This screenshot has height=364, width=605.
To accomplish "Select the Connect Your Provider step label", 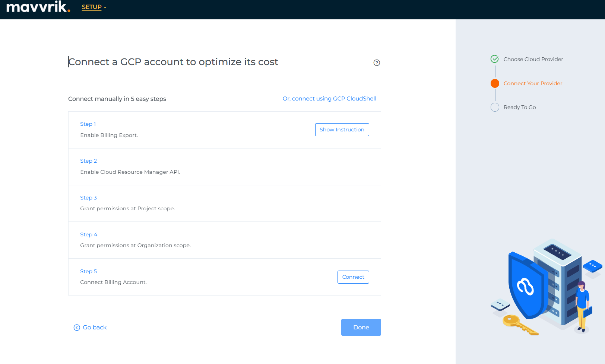I will [x=533, y=83].
